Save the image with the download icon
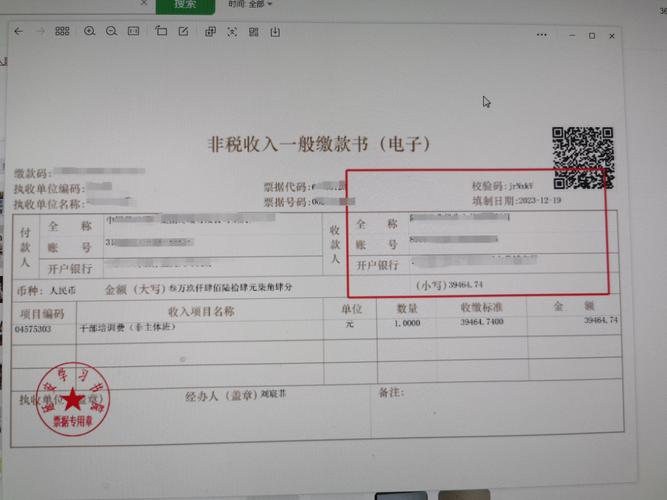The height and width of the screenshot is (500, 667). click(275, 32)
